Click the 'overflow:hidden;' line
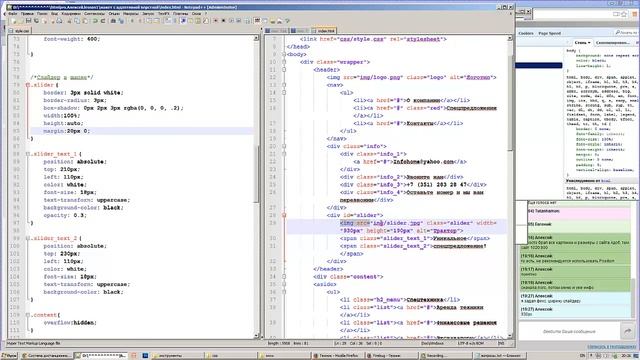The height and width of the screenshot is (360, 640). coord(70,322)
